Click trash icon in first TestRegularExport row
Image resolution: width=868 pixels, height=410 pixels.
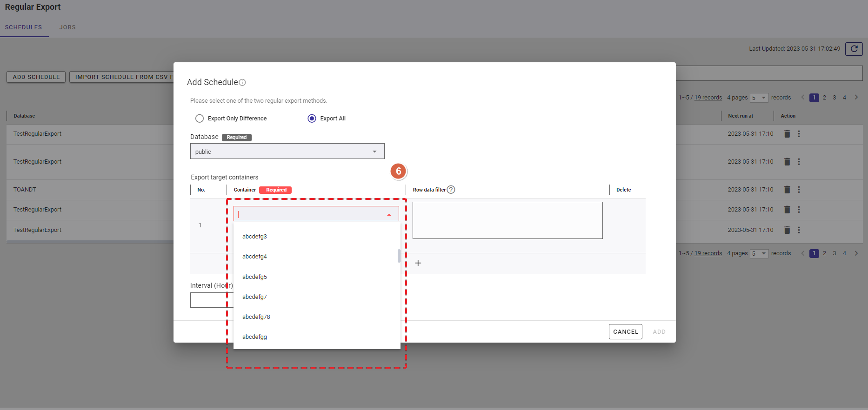pyautogui.click(x=787, y=134)
